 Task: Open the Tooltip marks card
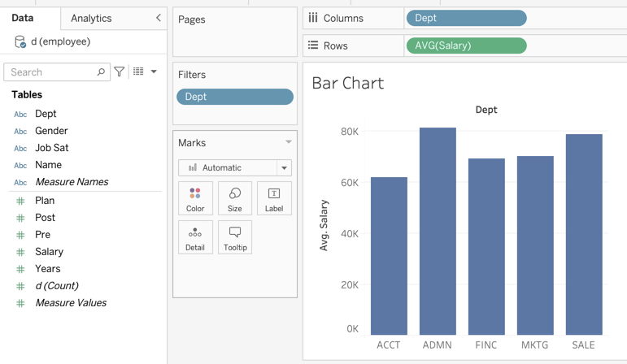pyautogui.click(x=235, y=237)
